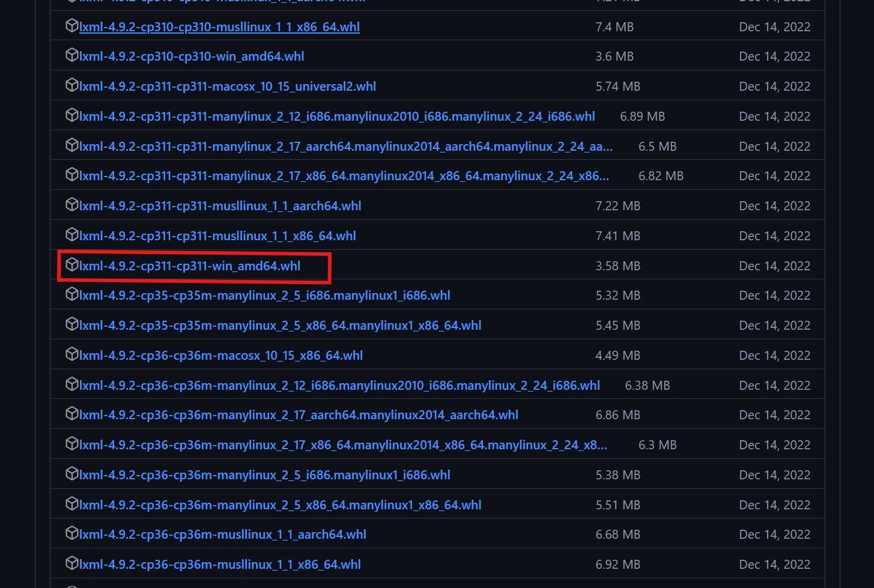Open cp36m manylinux_2_5_i686 manylinux1 wheel link

pyautogui.click(x=265, y=475)
